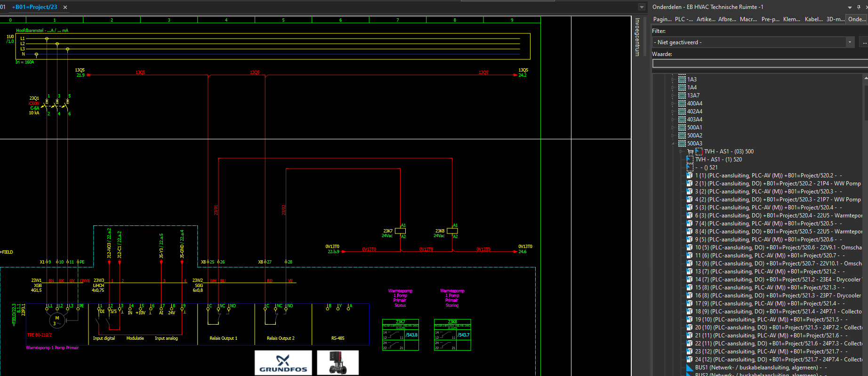Select the 23K7 relay coil symbol
This screenshot has height=376, width=868.
tap(400, 231)
